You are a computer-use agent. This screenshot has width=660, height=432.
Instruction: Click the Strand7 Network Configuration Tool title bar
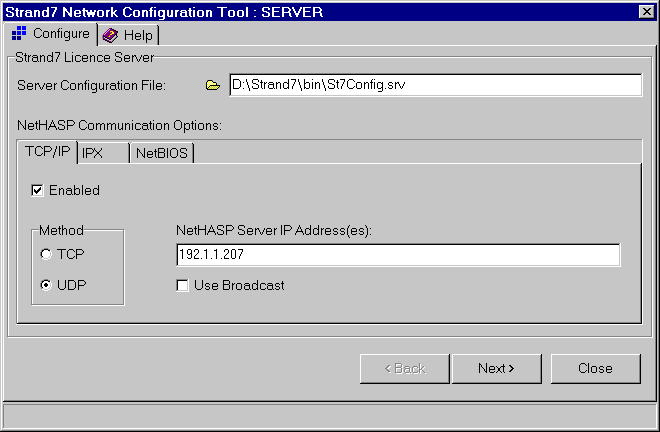tap(300, 11)
